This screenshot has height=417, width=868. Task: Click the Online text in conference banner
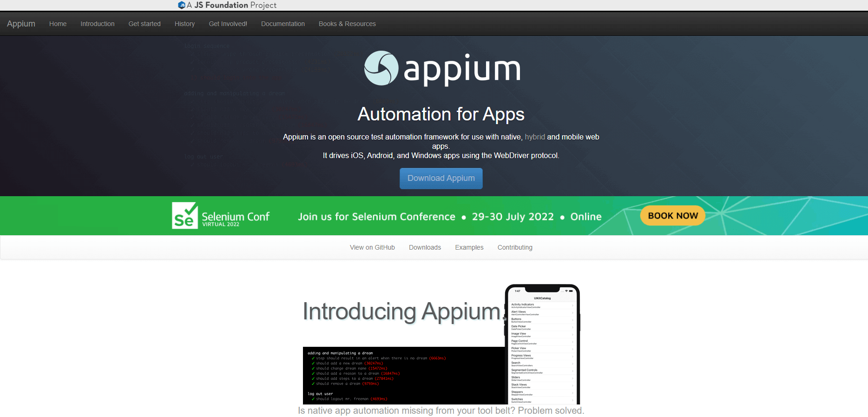point(586,217)
